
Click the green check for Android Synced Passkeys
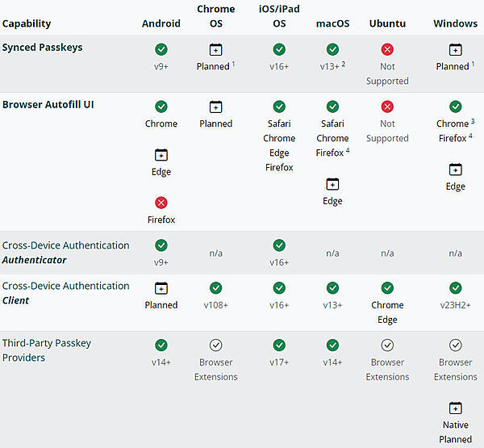click(x=161, y=50)
